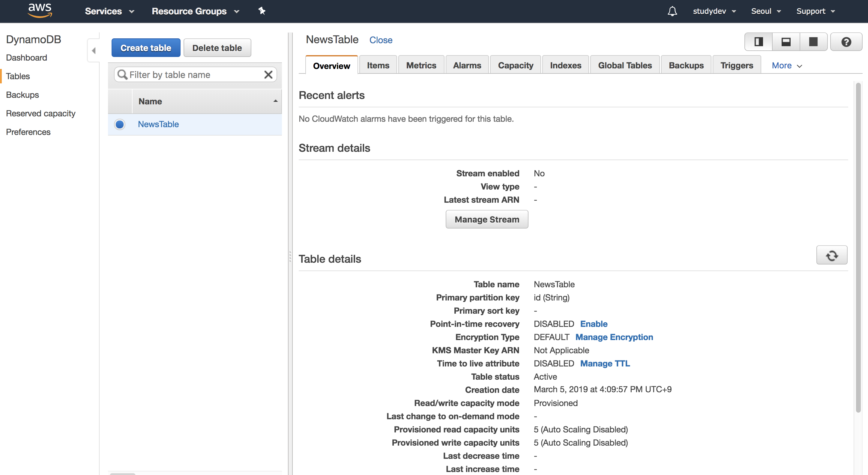Open the studydev account dropdown

714,11
